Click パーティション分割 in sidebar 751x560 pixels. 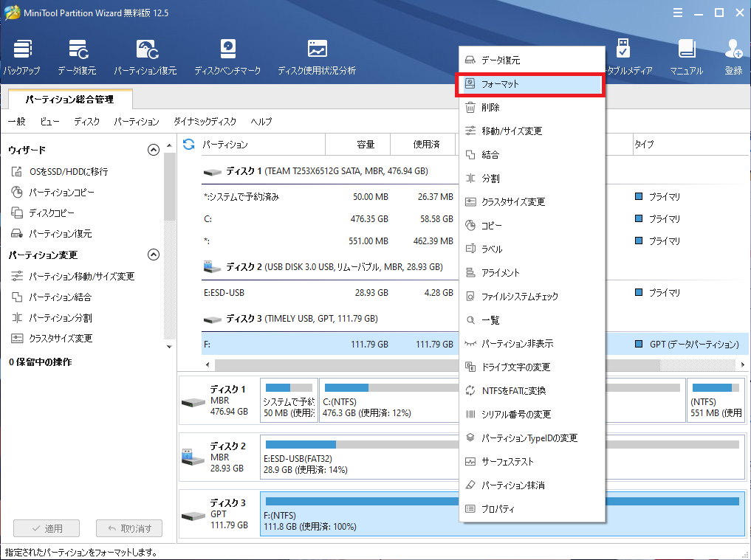pyautogui.click(x=51, y=318)
